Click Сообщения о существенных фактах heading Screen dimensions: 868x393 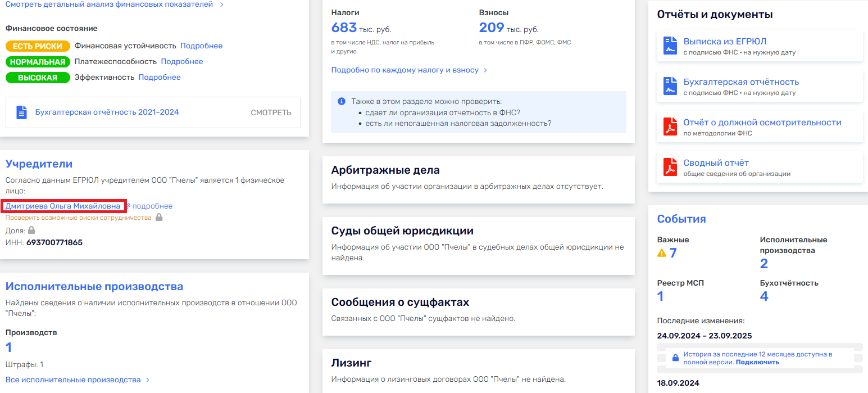tap(400, 302)
